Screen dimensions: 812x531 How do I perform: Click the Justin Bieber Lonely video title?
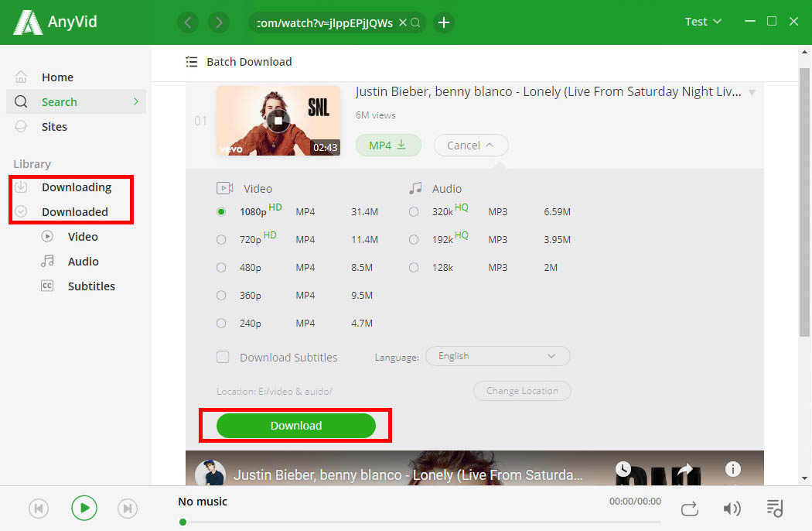pos(548,92)
